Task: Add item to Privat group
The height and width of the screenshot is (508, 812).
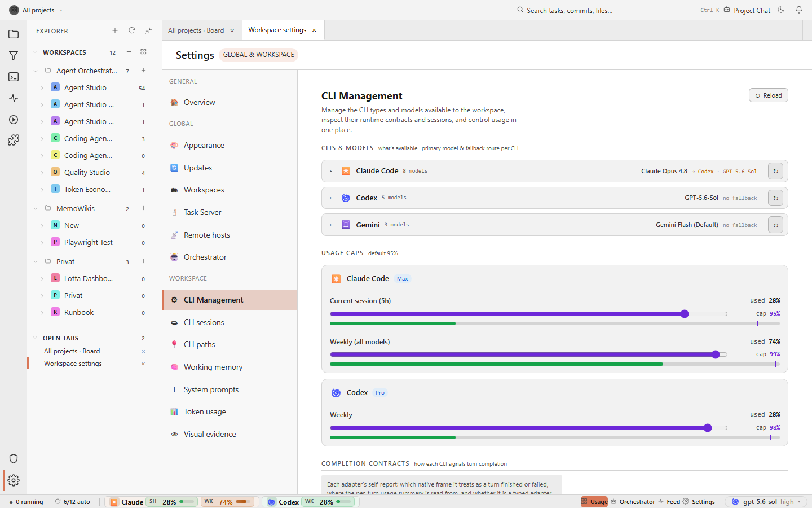Action: coord(143,261)
